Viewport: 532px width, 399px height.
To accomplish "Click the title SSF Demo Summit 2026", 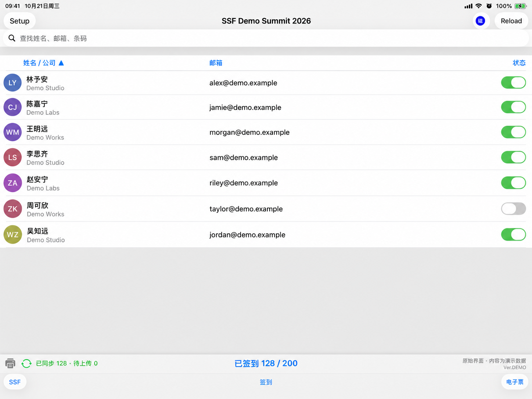I will (266, 21).
